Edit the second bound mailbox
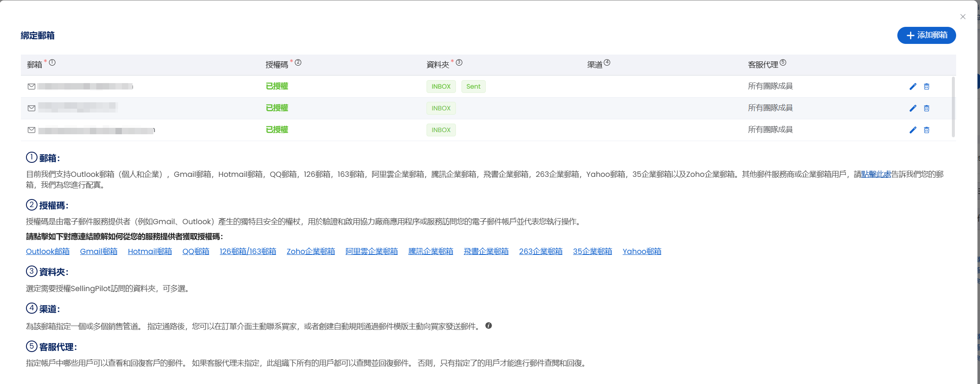 pos(913,108)
